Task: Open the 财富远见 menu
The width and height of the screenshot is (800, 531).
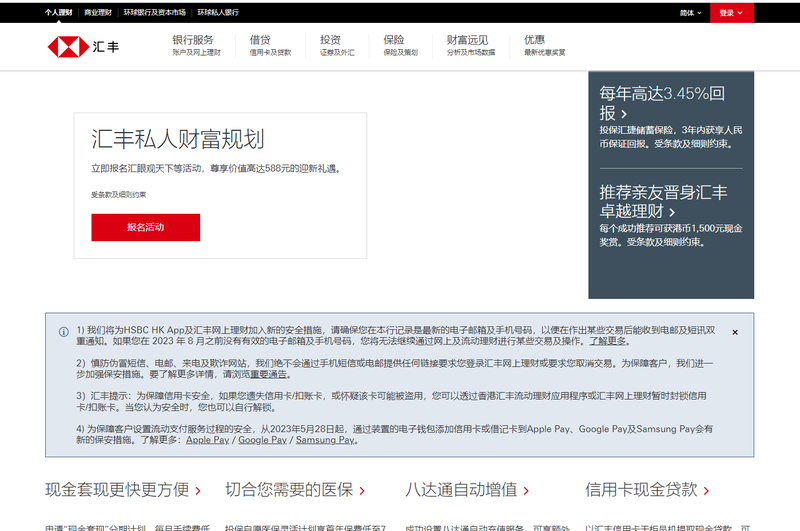Action: click(x=470, y=45)
